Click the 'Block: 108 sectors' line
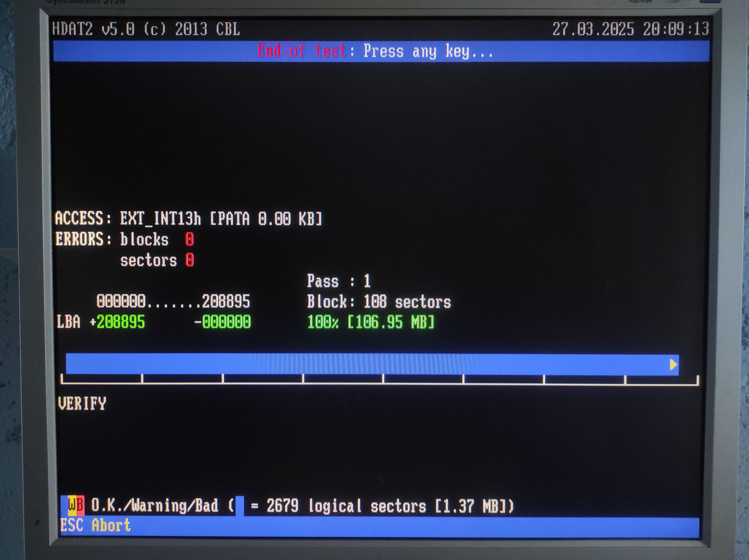749x560 pixels. tap(378, 301)
